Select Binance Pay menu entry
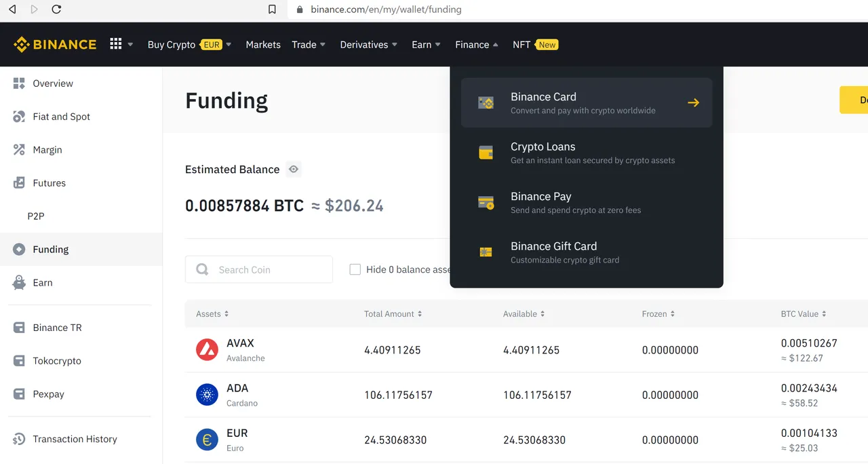868x464 pixels. tap(587, 202)
